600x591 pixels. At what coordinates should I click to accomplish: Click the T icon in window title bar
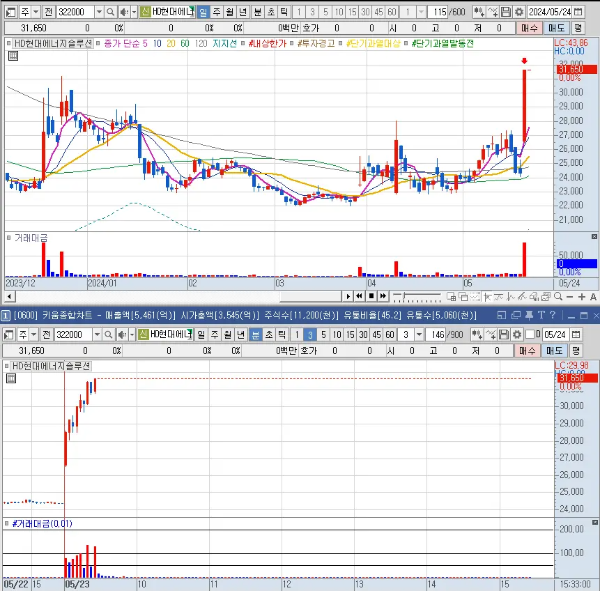(541, 315)
